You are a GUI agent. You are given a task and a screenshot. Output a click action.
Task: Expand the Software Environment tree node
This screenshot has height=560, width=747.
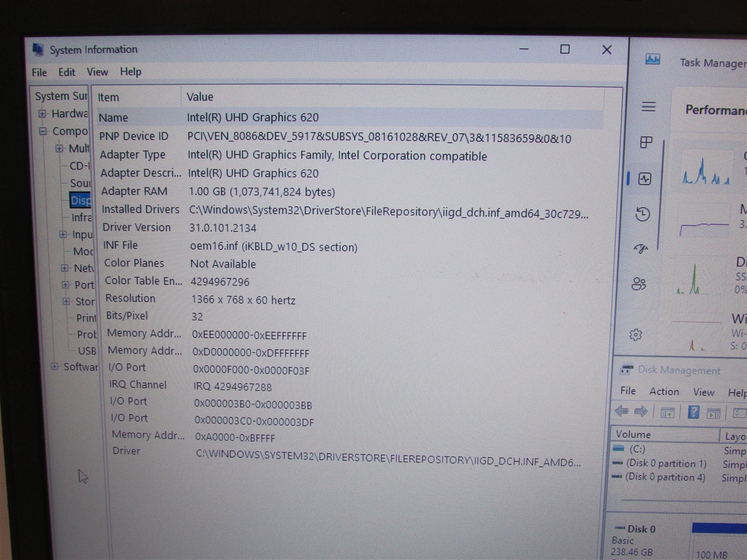tap(55, 367)
